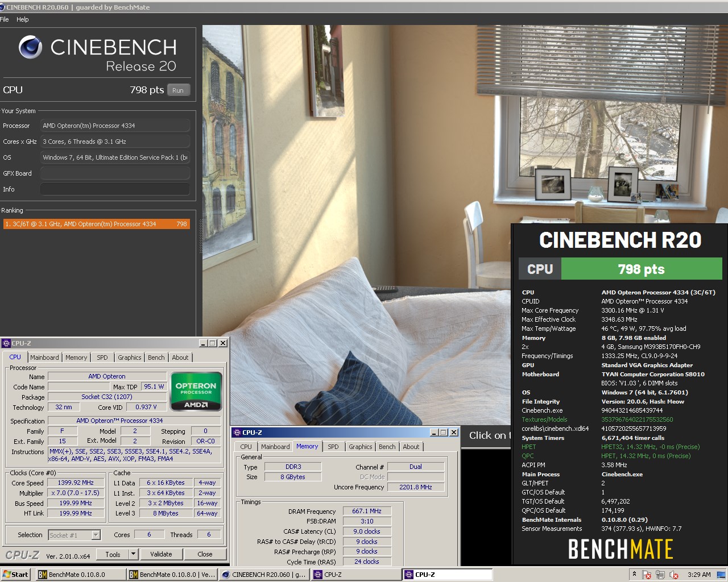Screen dimensions: 728x582
Task: Select Memory tab in CPU-Z memory window
Action: pos(307,446)
